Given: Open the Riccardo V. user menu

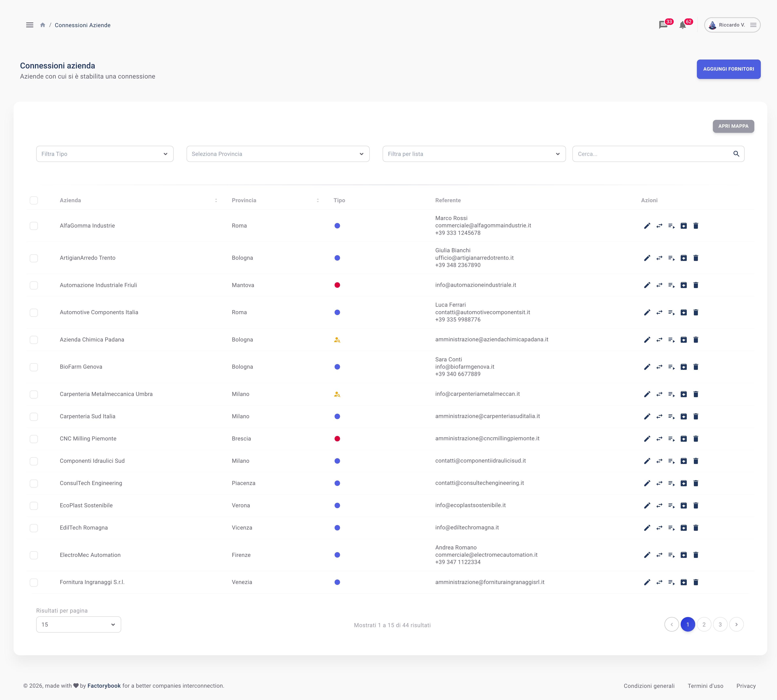Looking at the screenshot, I should (732, 25).
